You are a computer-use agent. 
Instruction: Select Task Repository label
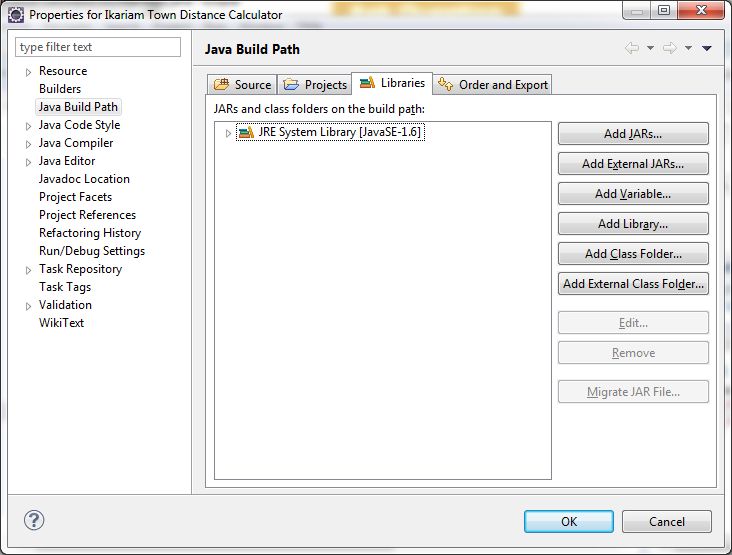coord(80,269)
